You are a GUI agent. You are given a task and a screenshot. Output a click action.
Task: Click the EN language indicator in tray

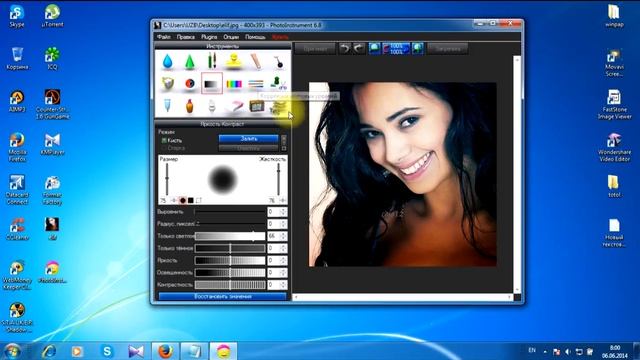tap(532, 350)
